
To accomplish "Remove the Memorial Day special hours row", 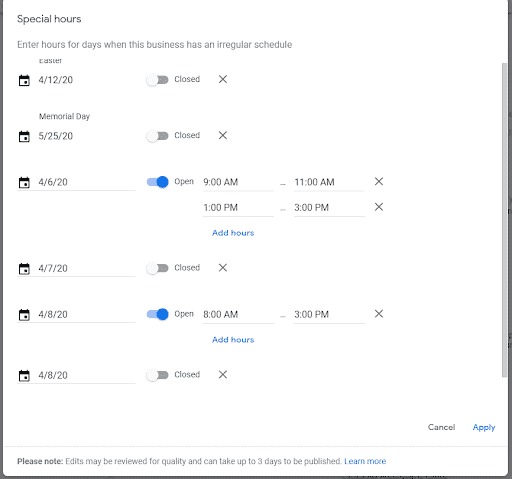I will [223, 135].
